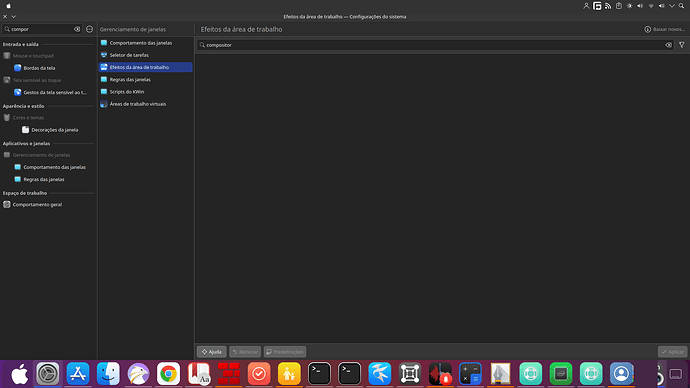690x388 pixels.
Task: Open Gestos da tela sensível ao toque
Action: pos(48,92)
